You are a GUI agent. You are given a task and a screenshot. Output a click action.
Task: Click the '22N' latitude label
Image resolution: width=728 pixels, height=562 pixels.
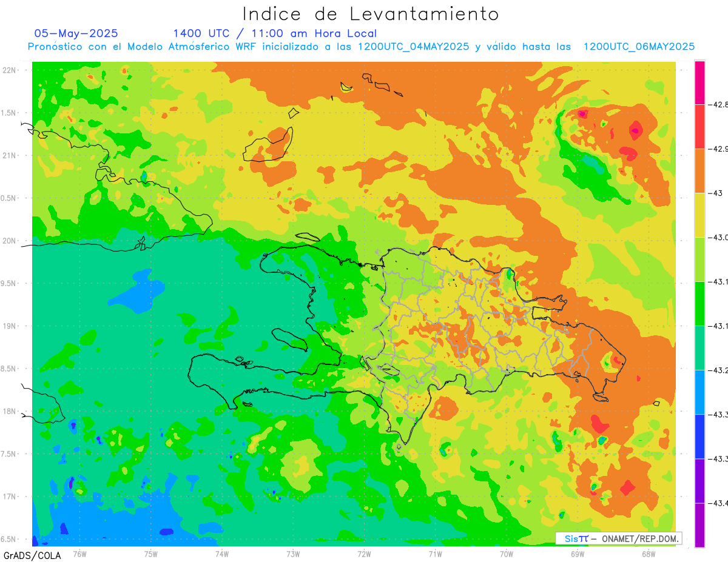tap(9, 70)
